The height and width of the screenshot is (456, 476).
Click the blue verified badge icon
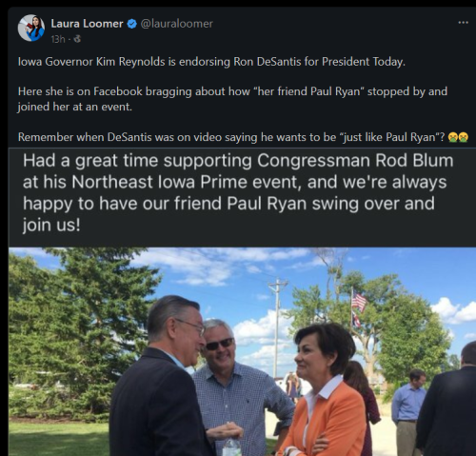[131, 24]
